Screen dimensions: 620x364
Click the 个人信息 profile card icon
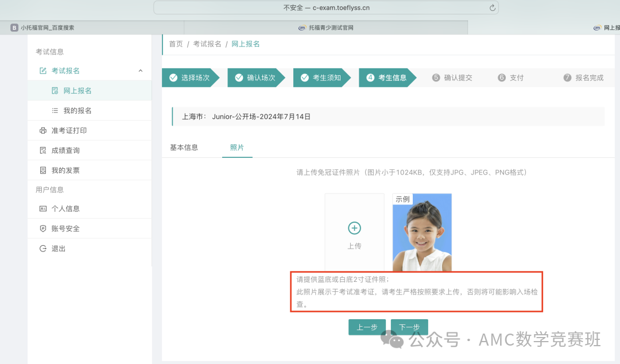click(42, 209)
